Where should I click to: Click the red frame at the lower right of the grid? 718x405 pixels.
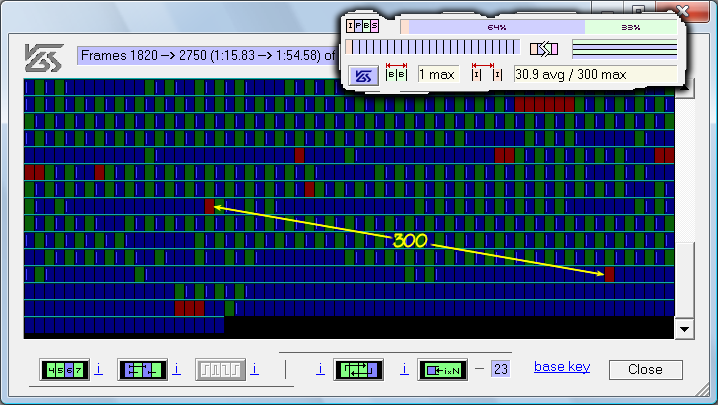click(609, 274)
